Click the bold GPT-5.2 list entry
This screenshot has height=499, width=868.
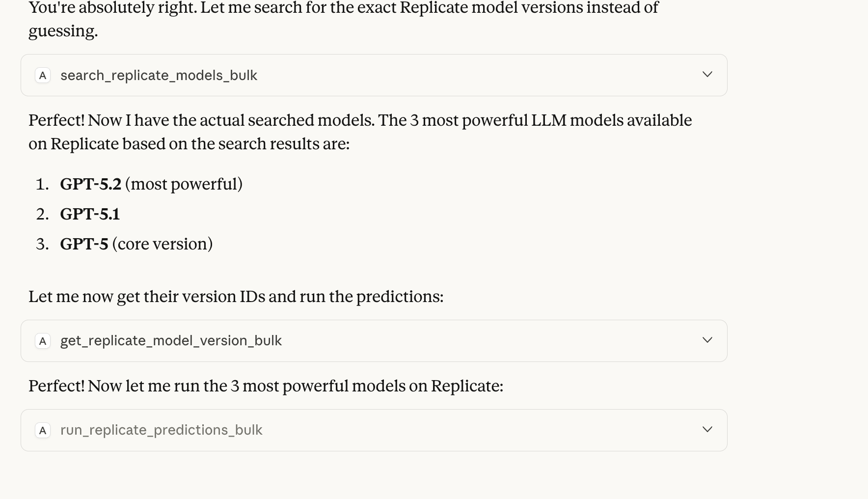pyautogui.click(x=90, y=184)
